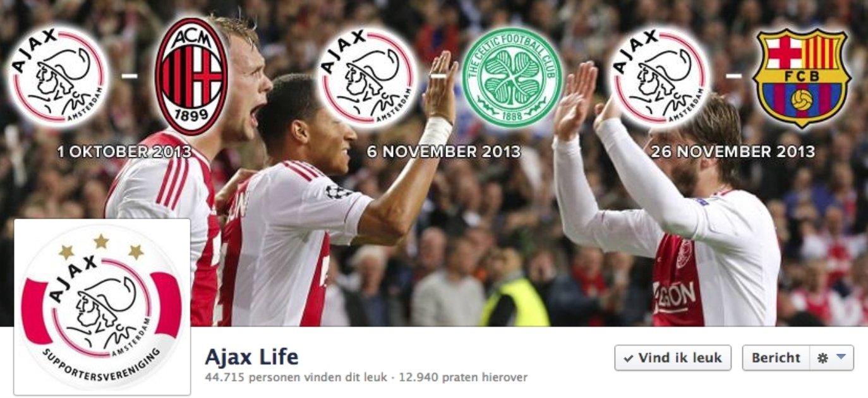The image size is (868, 398).
Task: Open the Ajax Supportersvereniging profile picture
Action: pos(102,307)
